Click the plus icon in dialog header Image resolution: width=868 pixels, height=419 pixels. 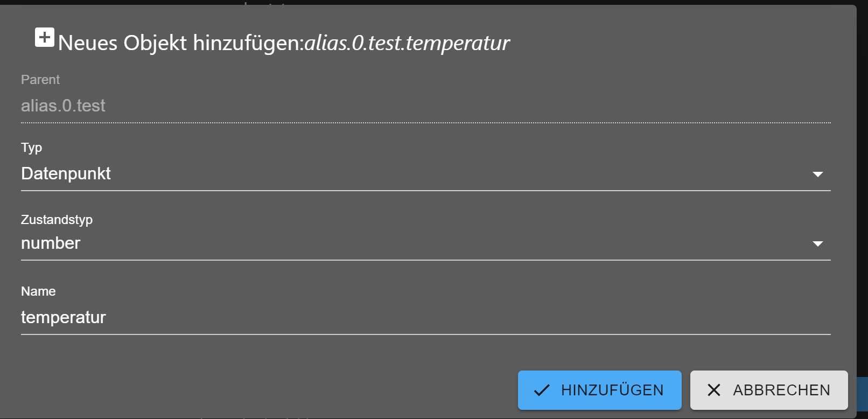coord(45,37)
